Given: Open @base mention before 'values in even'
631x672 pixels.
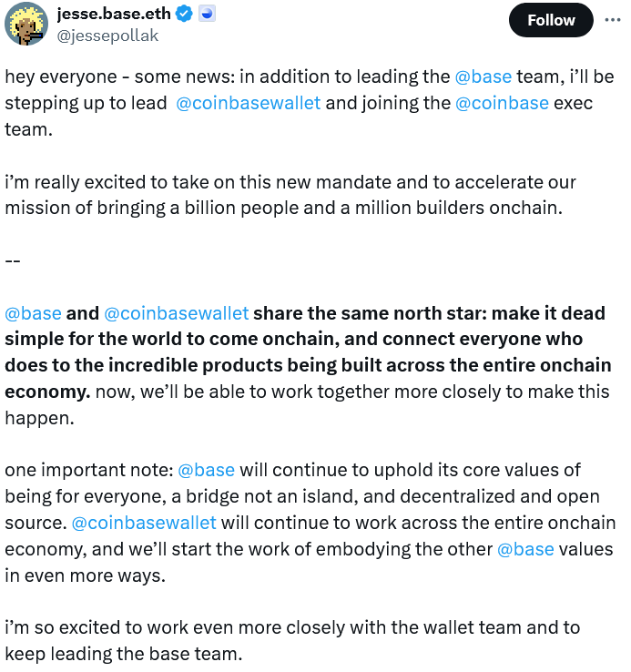Looking at the screenshot, I should 525,549.
